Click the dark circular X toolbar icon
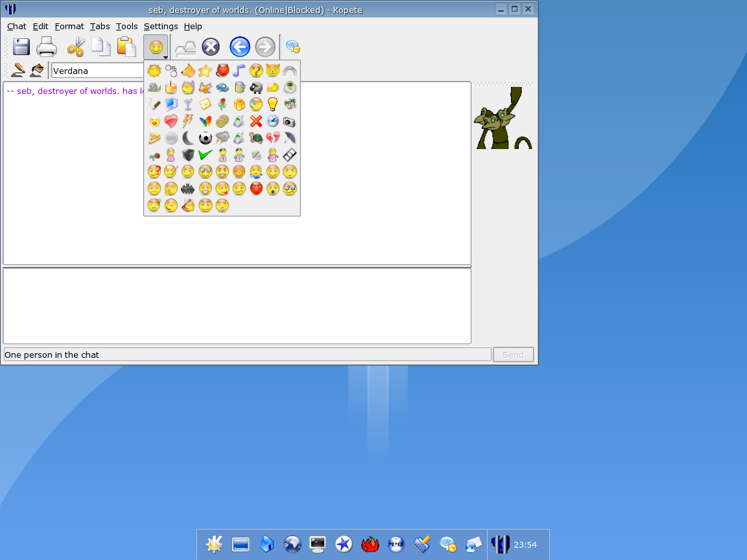This screenshot has width=747, height=560. 211,47
